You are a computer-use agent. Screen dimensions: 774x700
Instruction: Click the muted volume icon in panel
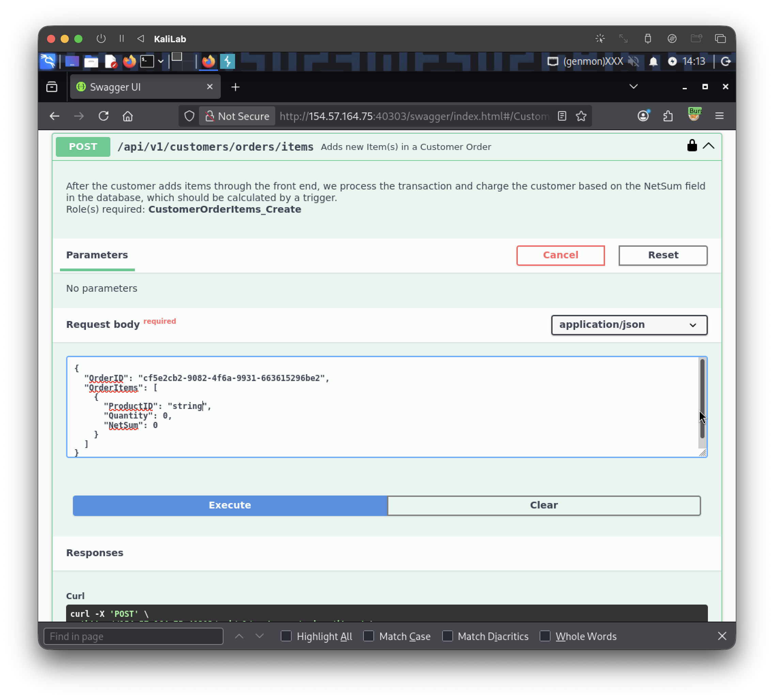point(634,61)
